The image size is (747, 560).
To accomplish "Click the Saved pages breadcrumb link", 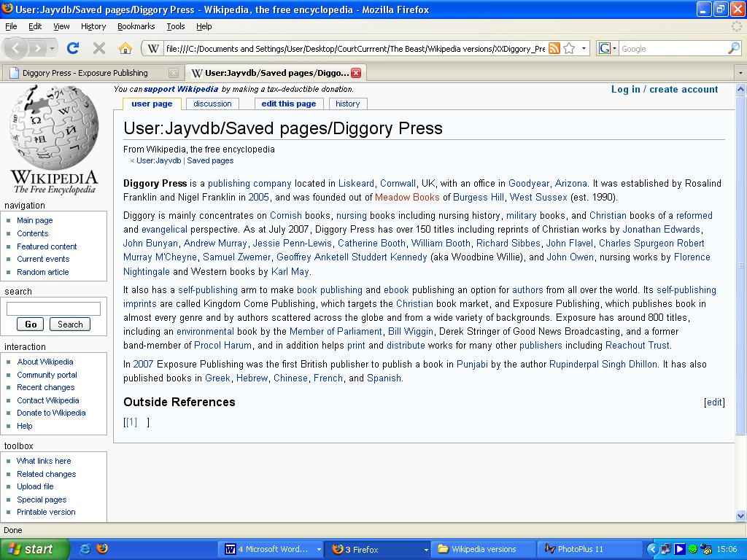I will pos(210,160).
